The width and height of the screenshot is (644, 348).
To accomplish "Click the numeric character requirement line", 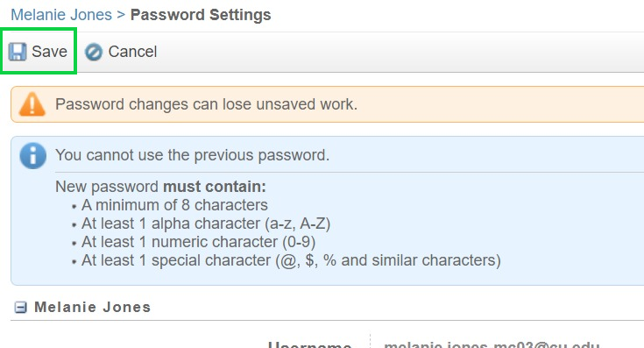I will (x=198, y=242).
